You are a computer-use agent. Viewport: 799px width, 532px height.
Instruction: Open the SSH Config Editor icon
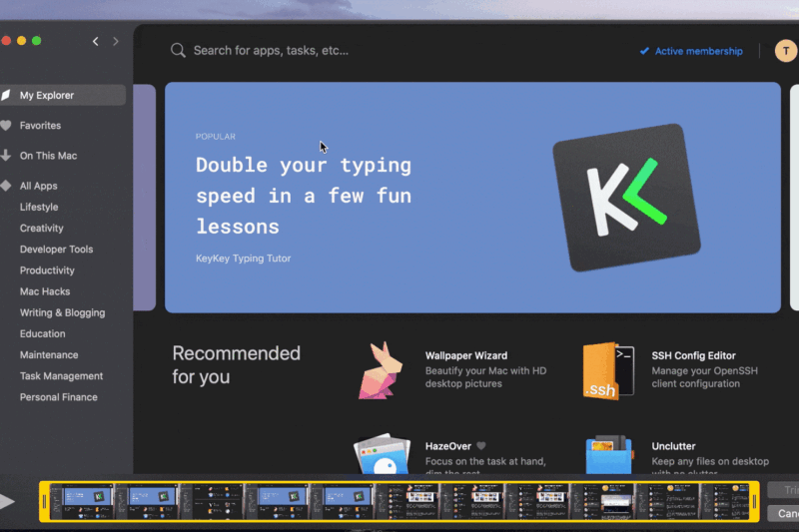608,370
